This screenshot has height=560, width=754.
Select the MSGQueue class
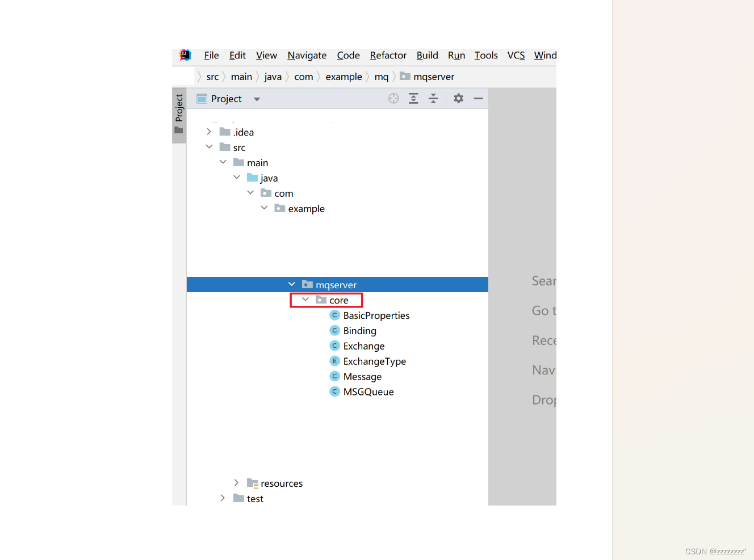tap(368, 392)
